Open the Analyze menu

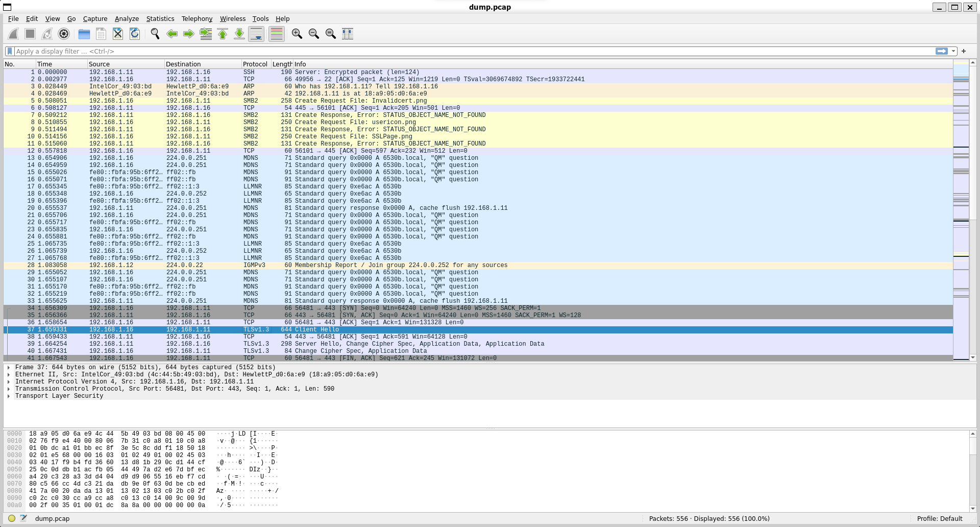click(127, 18)
